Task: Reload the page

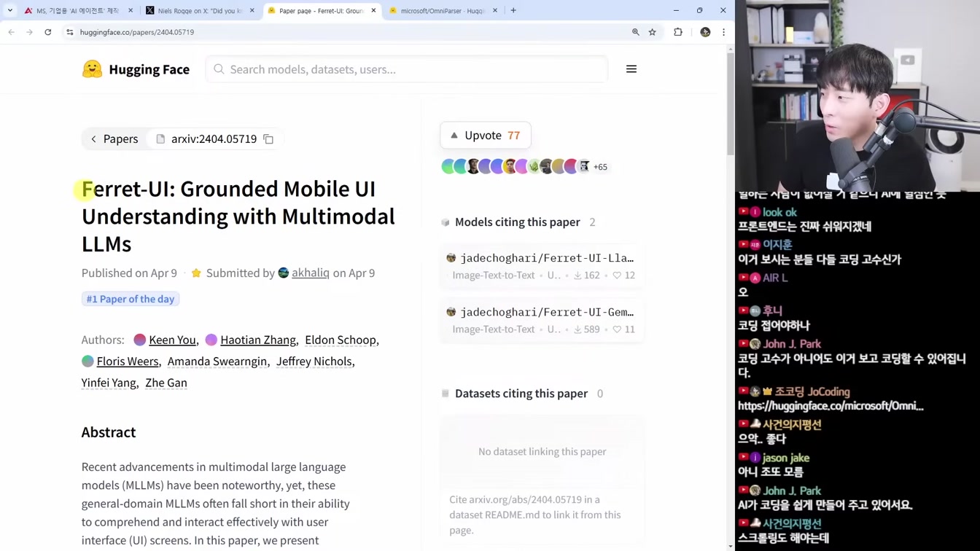Action: [48, 32]
